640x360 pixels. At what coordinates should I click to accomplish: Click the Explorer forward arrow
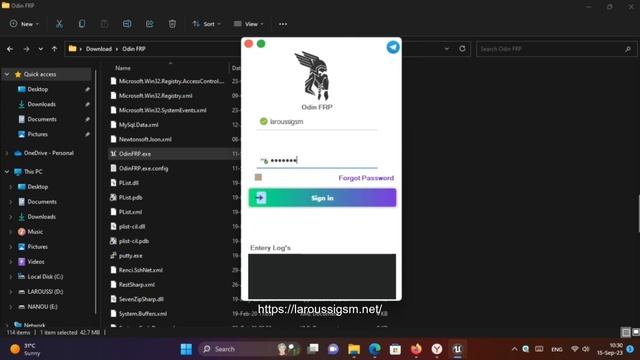[x=27, y=49]
